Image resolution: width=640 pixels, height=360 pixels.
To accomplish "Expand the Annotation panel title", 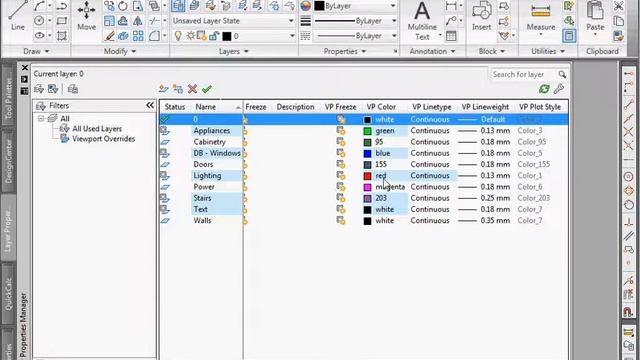I will (x=432, y=51).
